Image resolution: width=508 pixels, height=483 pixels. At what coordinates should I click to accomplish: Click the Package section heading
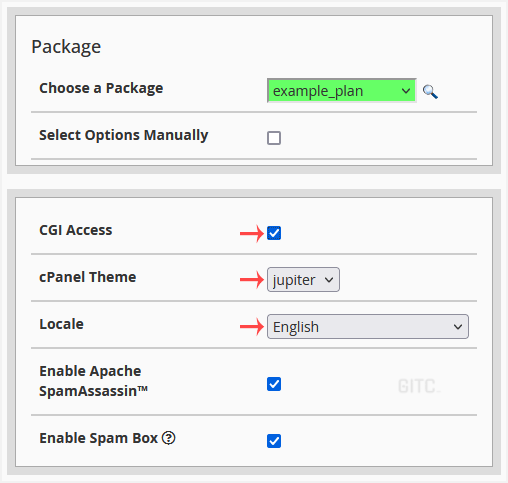point(66,47)
